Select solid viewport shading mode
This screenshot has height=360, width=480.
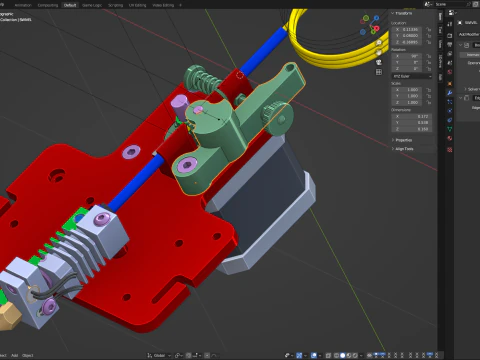coord(342,355)
